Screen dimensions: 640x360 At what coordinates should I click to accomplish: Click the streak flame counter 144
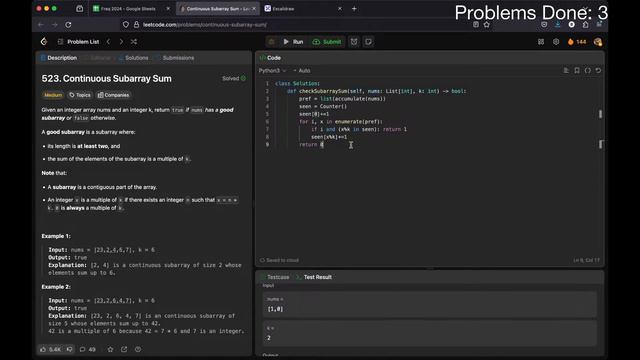(x=577, y=42)
